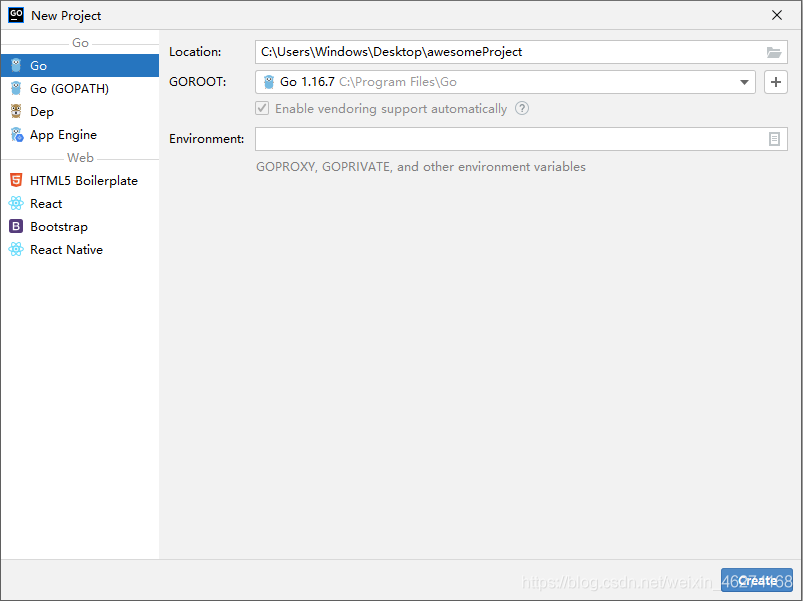Close the New Project dialog

(777, 15)
